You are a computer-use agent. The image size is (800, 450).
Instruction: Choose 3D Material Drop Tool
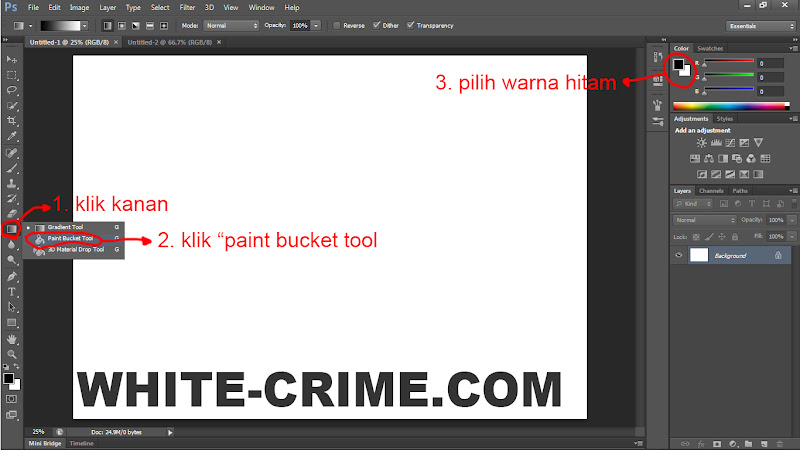pos(74,249)
